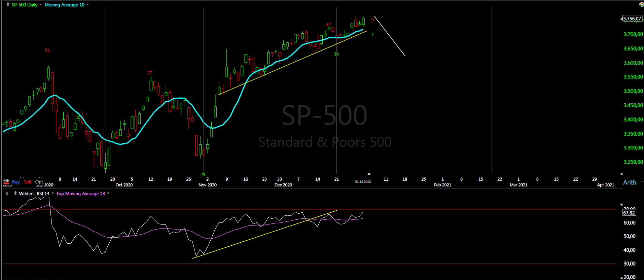Close the RSI pane with X
This screenshot has height=280, width=644.
(7, 194)
